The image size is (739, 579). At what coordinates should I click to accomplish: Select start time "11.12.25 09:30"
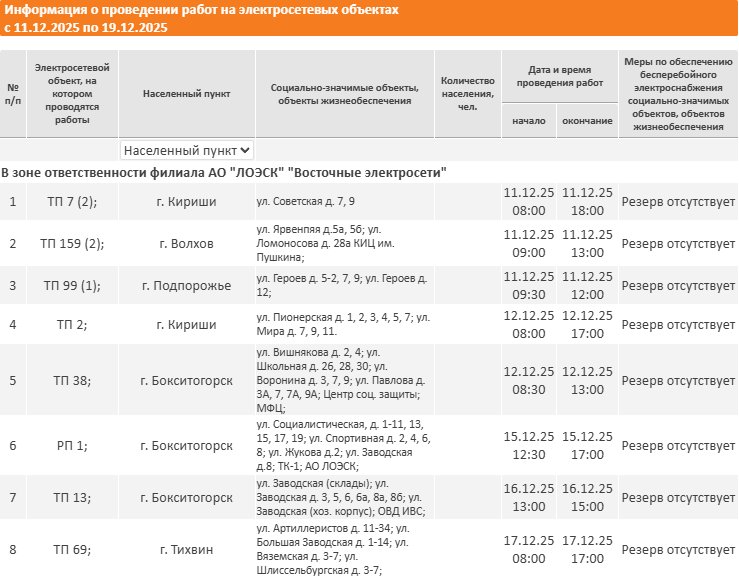click(529, 285)
